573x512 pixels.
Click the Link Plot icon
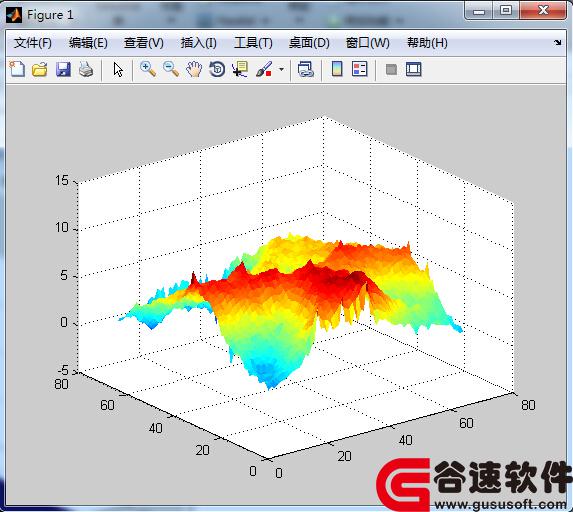tap(306, 69)
